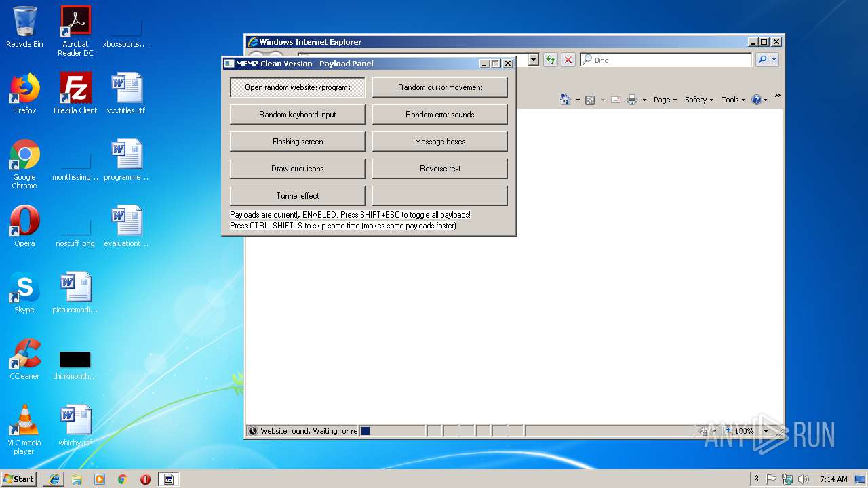Toggle Message boxes payload

pyautogui.click(x=440, y=142)
